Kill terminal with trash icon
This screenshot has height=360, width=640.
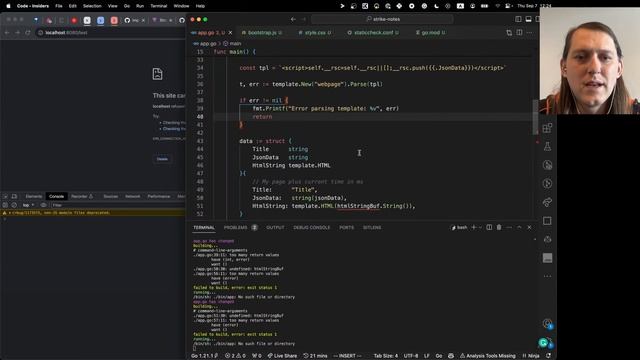[499, 227]
